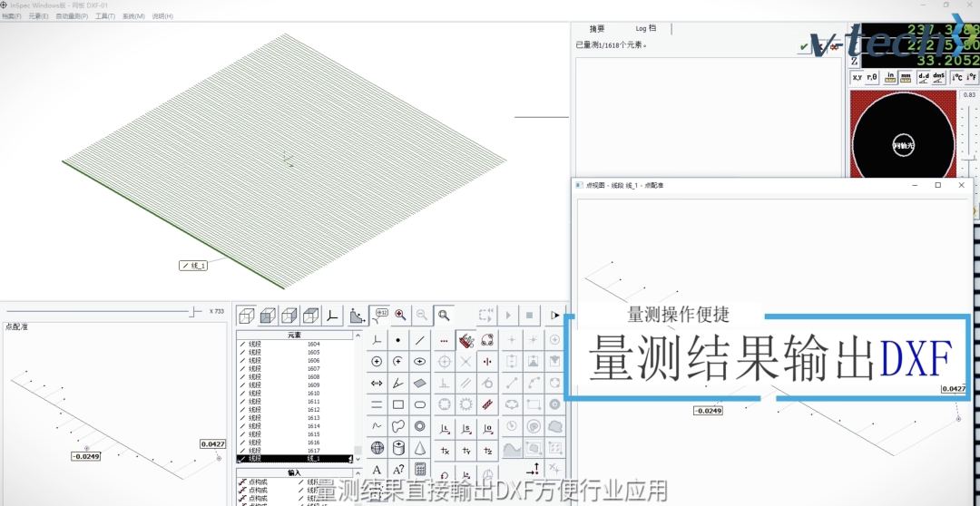Select the cone measurement tool

coord(419,447)
